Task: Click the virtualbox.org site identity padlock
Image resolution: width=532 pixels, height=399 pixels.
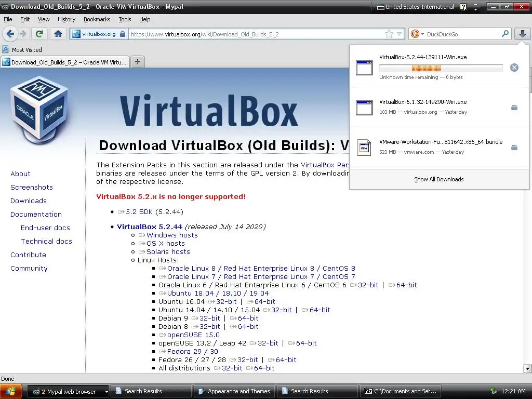Action: pyautogui.click(x=123, y=34)
